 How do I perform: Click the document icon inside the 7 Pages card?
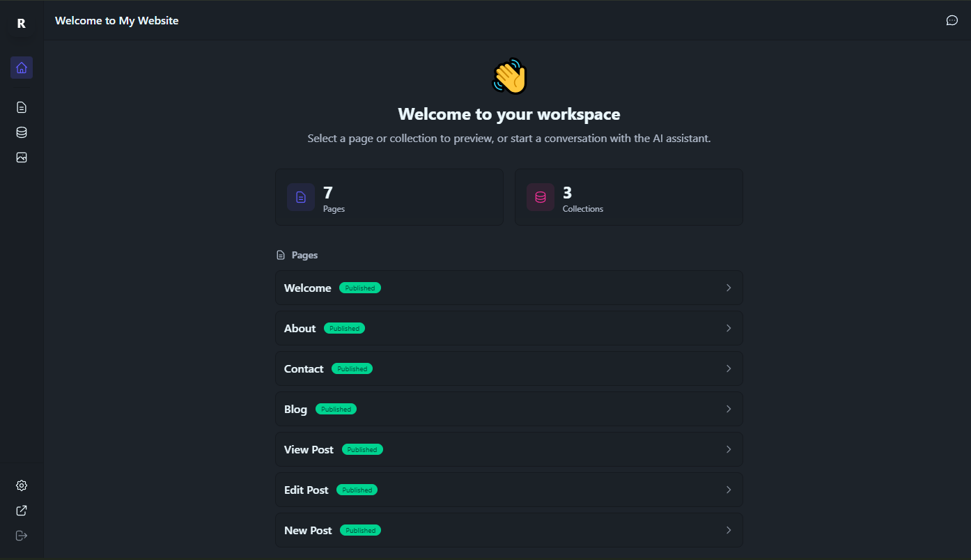coord(300,197)
